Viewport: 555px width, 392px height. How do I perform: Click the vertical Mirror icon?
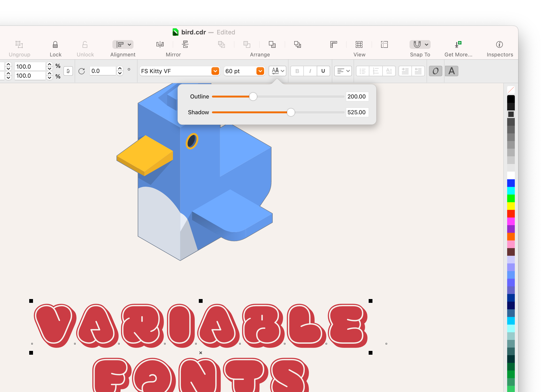(185, 44)
